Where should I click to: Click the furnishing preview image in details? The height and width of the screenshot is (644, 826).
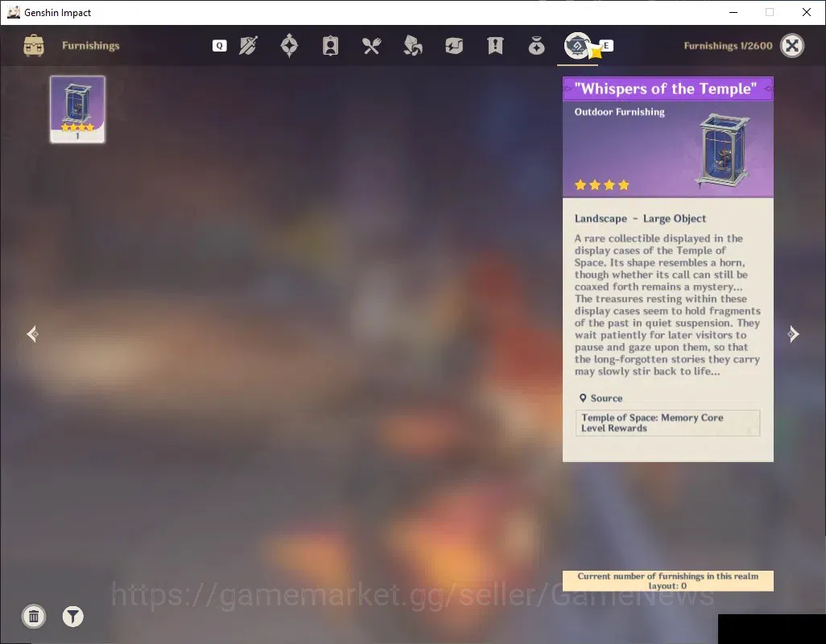point(723,151)
